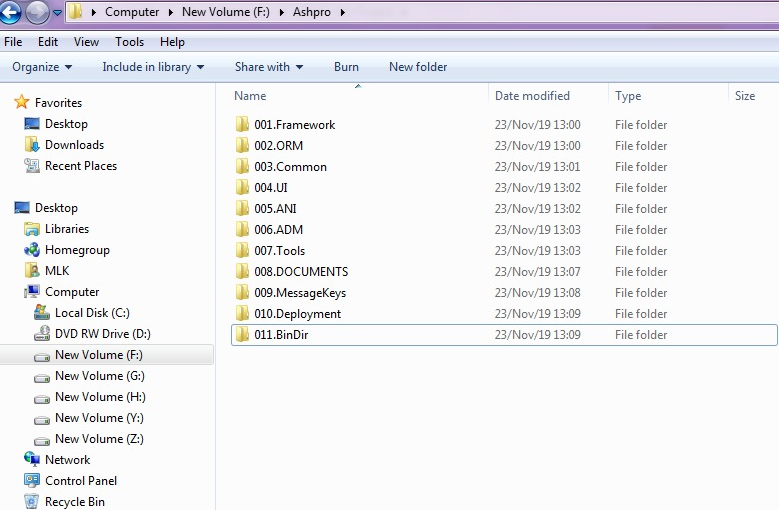This screenshot has width=779, height=510.
Task: Sort by the Date modified column header
Action: [x=532, y=96]
